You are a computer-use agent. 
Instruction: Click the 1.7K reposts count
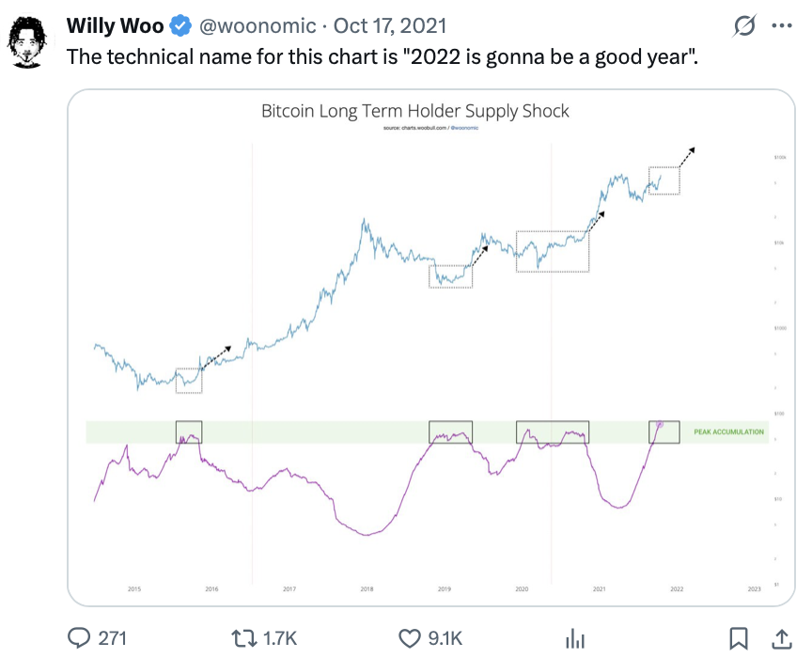[278, 638]
